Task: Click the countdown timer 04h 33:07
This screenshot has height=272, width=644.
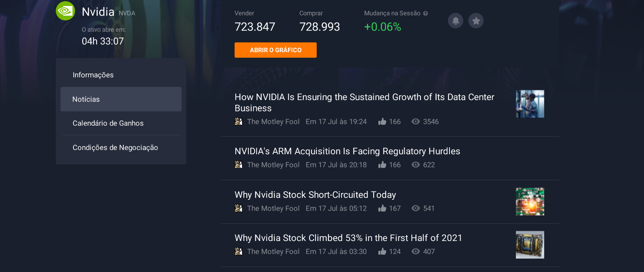Action: pos(103,41)
